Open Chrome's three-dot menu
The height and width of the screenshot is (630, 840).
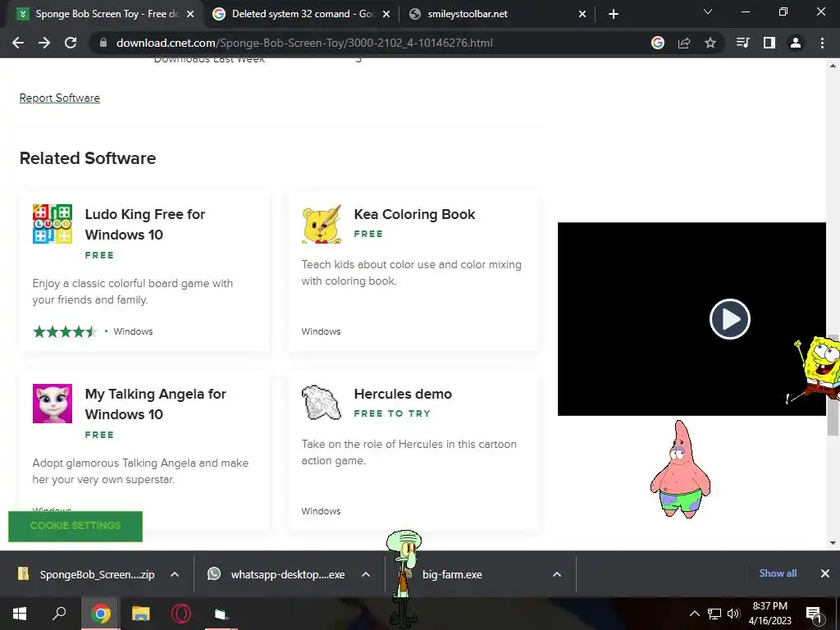tap(822, 43)
